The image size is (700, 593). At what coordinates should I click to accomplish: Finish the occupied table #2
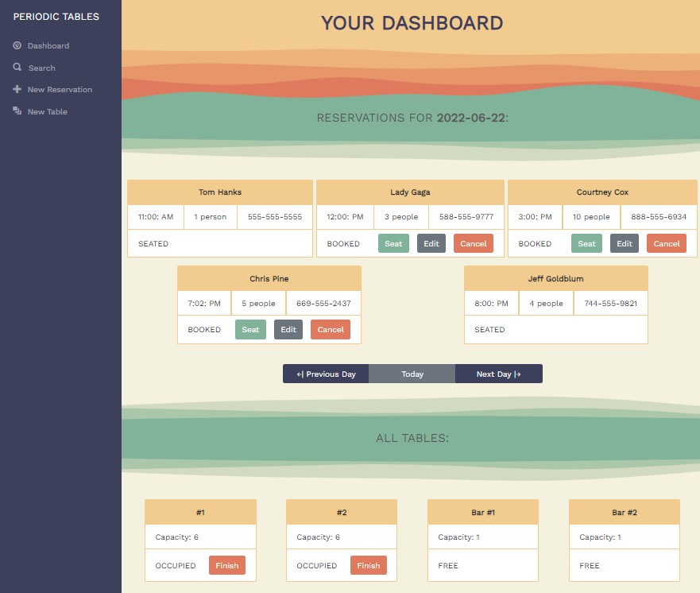coord(369,565)
